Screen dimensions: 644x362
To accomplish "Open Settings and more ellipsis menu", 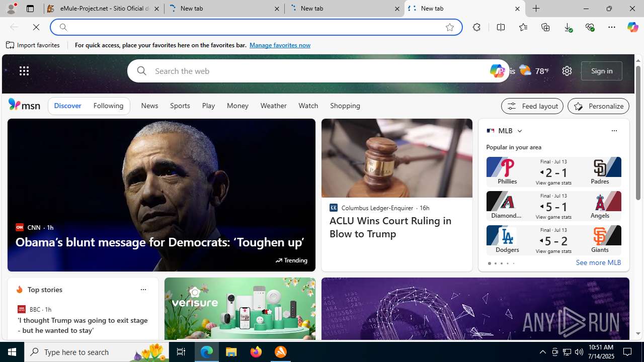I will [612, 27].
